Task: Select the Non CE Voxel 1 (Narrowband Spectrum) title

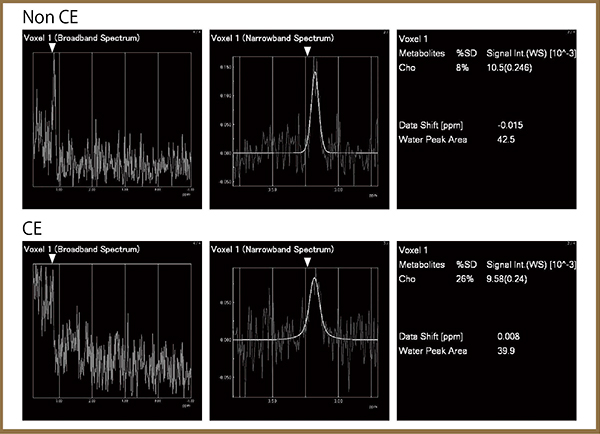Action: click(x=274, y=37)
